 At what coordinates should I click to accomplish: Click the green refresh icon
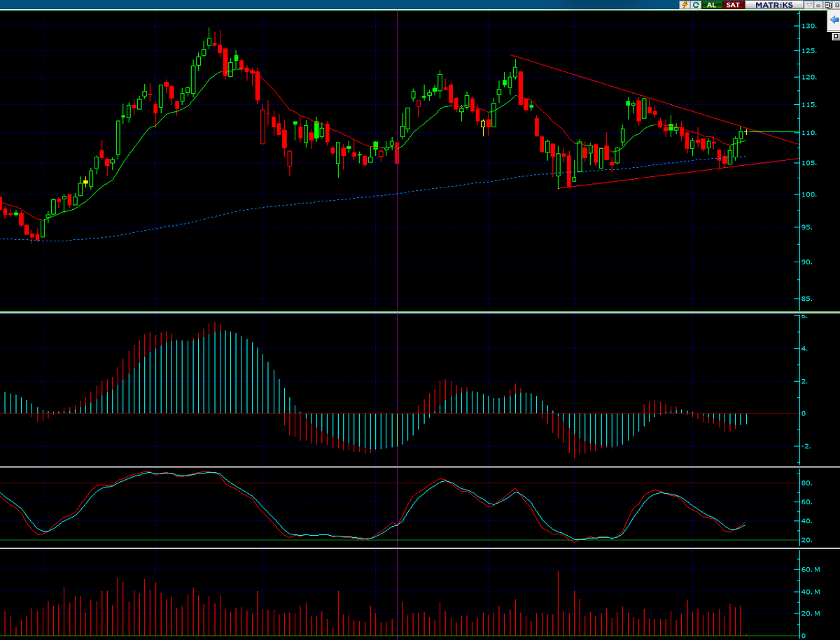point(696,5)
